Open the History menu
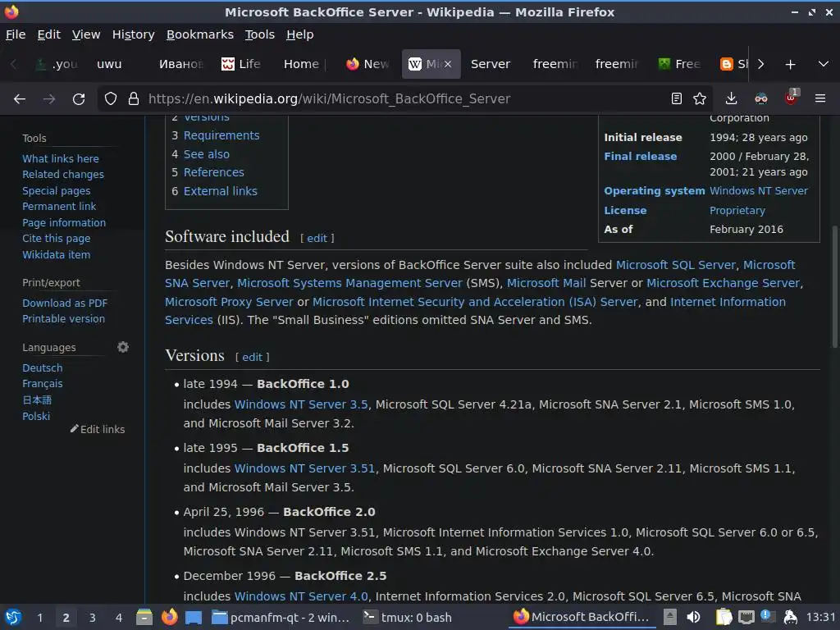 pyautogui.click(x=134, y=34)
